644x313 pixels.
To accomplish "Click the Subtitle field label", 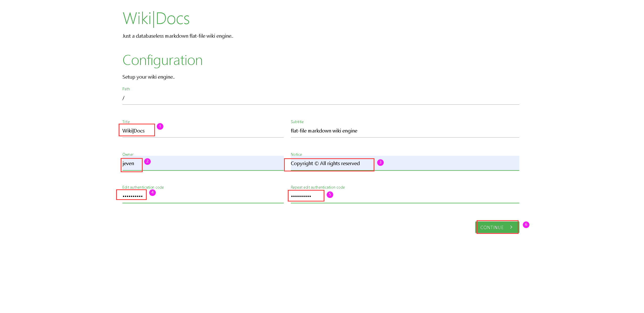I will [297, 122].
